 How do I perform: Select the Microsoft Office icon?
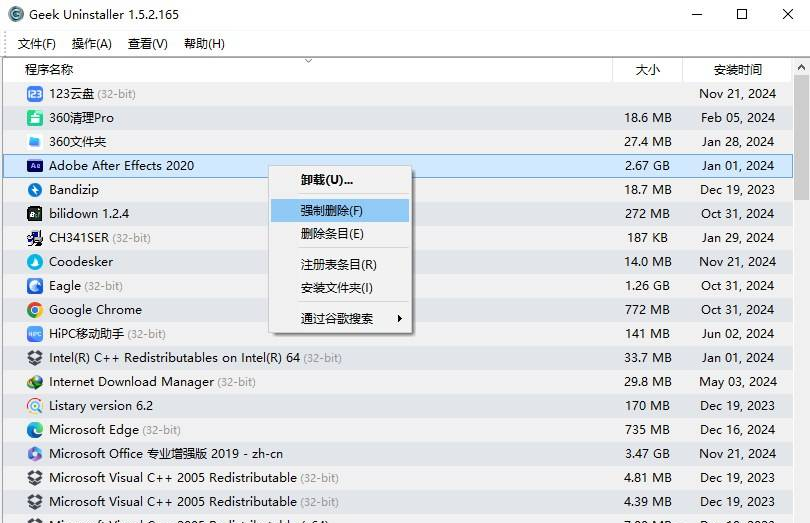35,454
